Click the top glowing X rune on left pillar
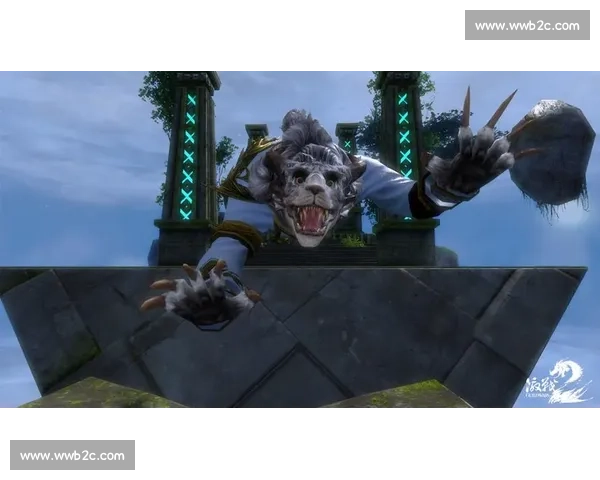 tap(190, 100)
